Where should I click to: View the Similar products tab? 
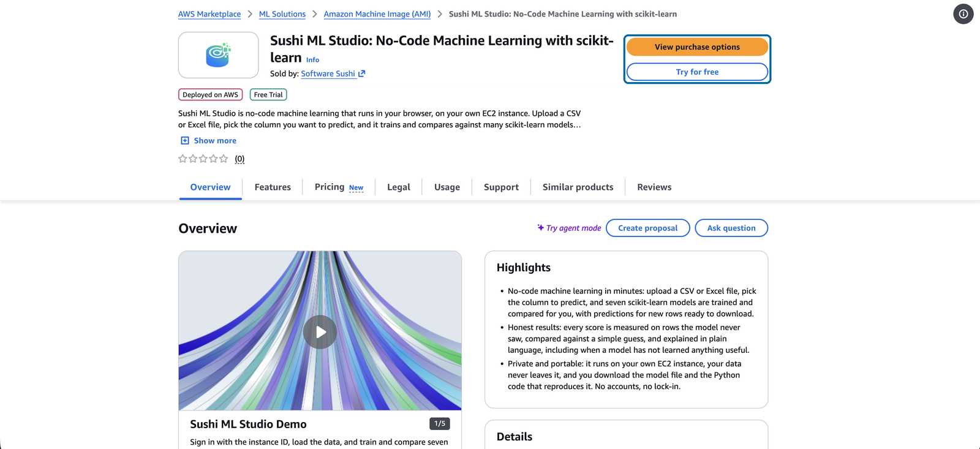(x=578, y=187)
